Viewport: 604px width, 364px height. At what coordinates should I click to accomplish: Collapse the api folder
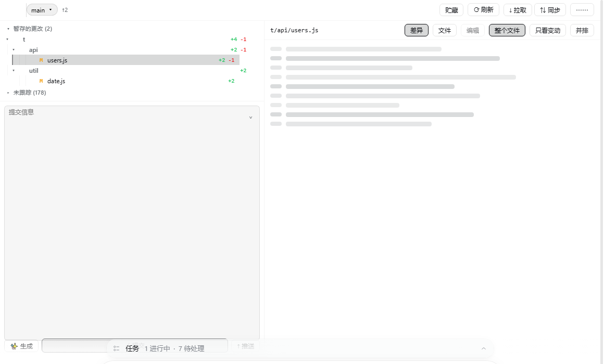(14, 49)
